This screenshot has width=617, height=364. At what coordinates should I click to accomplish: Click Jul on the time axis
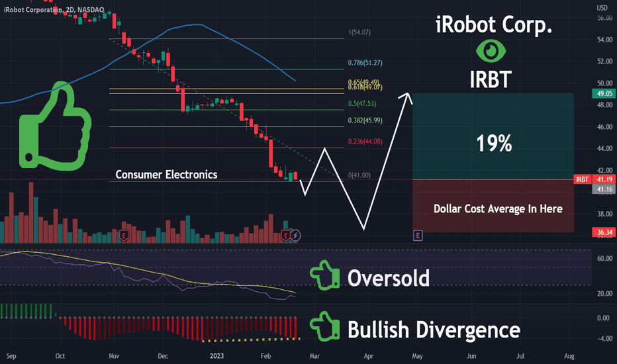pos(520,356)
